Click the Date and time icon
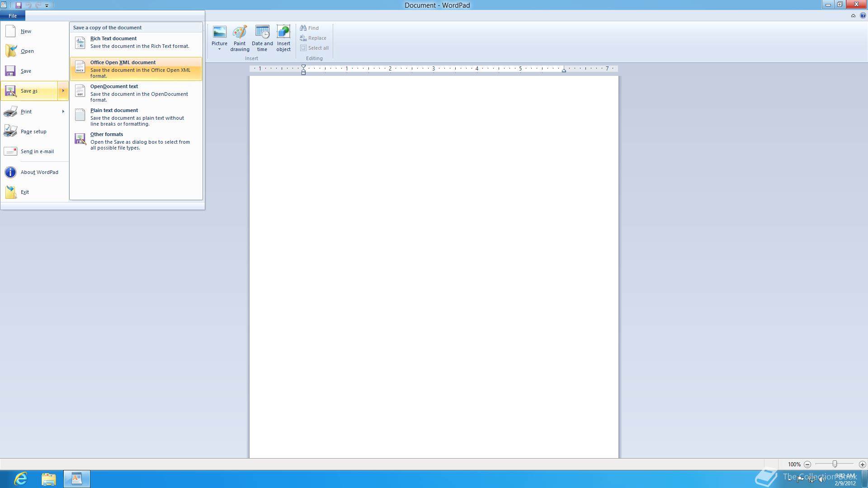The height and width of the screenshot is (488, 868). click(262, 33)
